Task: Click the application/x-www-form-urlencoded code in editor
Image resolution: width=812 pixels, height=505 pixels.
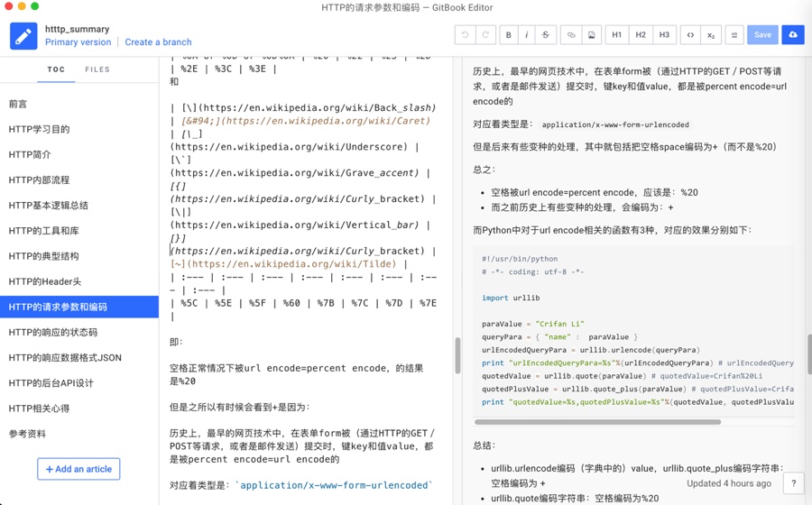Action: pos(334,485)
